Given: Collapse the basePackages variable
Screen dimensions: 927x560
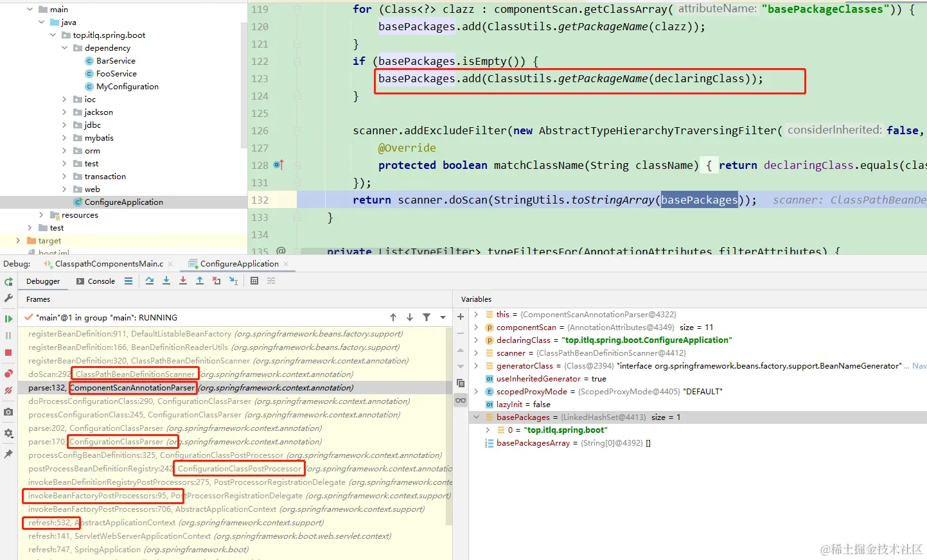Looking at the screenshot, I should (x=476, y=417).
